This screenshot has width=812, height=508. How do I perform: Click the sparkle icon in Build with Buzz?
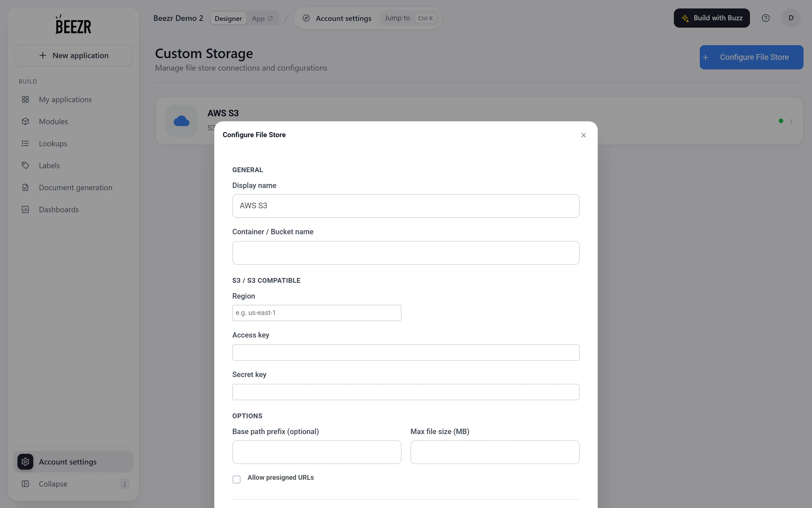[x=685, y=18]
